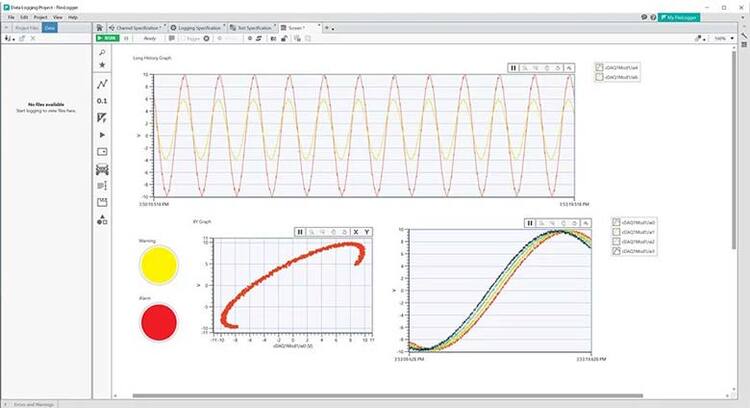Pause the Long History Graph
Screen dimensions: 750x408
click(514, 68)
